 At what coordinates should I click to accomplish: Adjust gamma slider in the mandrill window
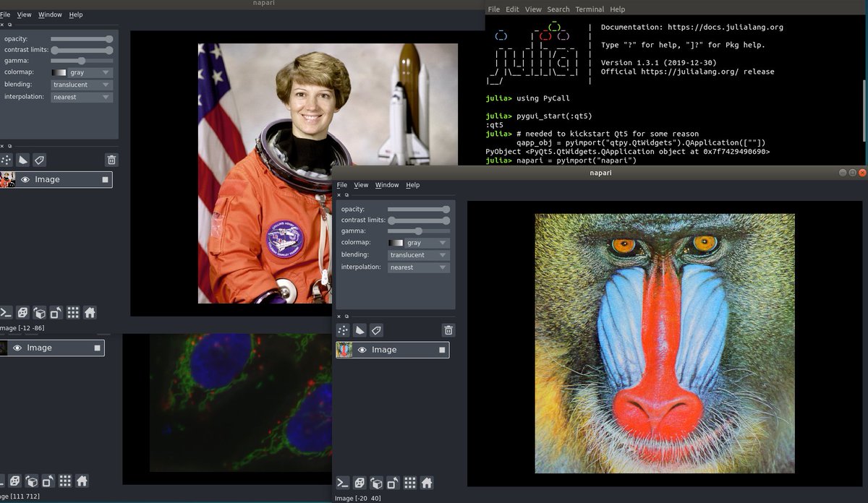coord(419,231)
